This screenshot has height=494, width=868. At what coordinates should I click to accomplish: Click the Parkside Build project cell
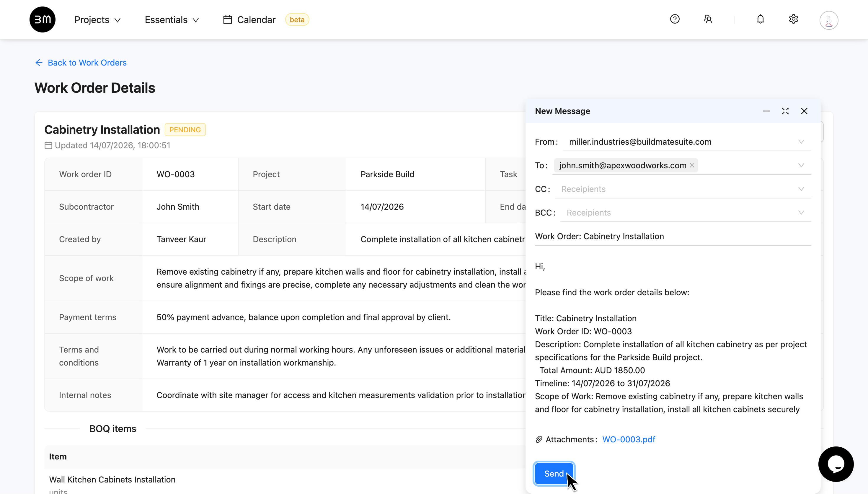[x=415, y=174]
